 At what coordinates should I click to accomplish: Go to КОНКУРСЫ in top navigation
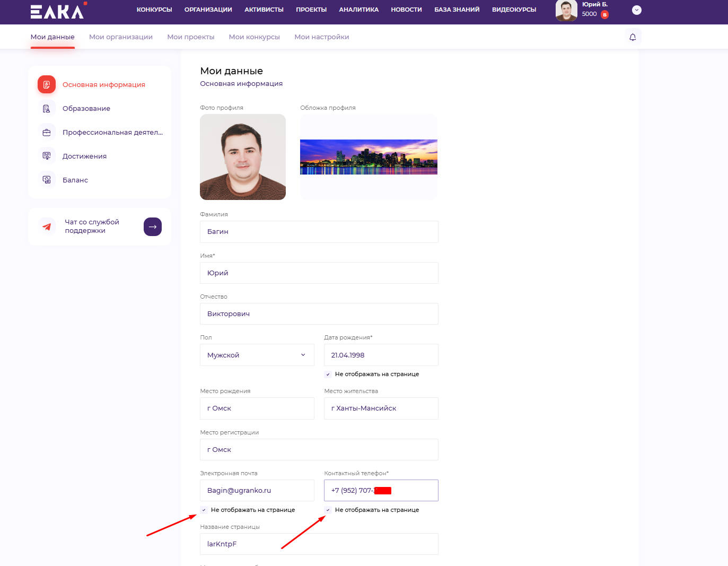(154, 10)
